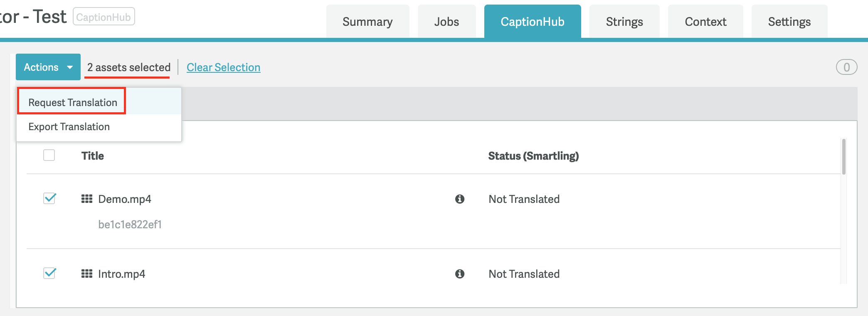
Task: Show the info icon for Intro.mp4
Action: click(460, 274)
